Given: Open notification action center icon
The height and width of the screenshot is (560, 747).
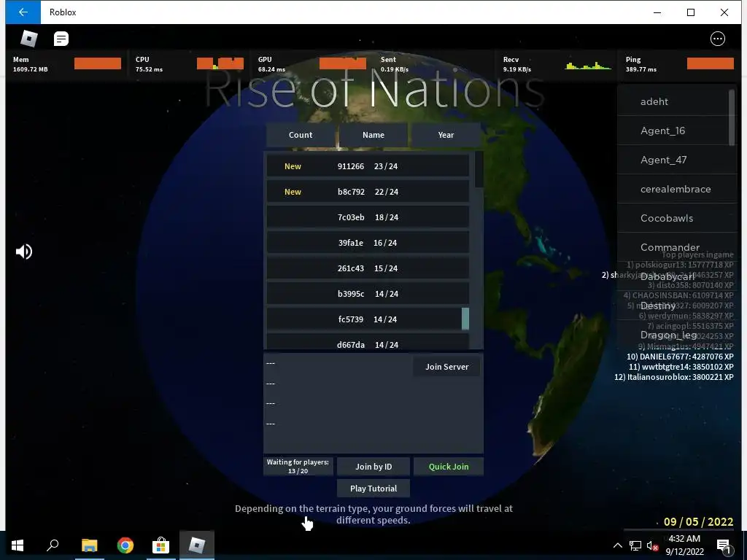Looking at the screenshot, I should tap(723, 545).
